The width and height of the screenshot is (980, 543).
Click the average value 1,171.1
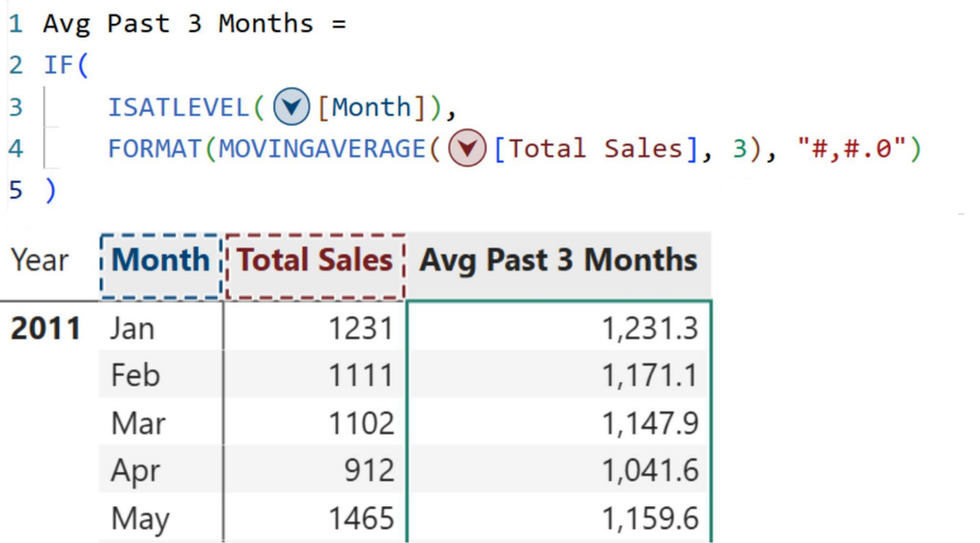pos(649,375)
